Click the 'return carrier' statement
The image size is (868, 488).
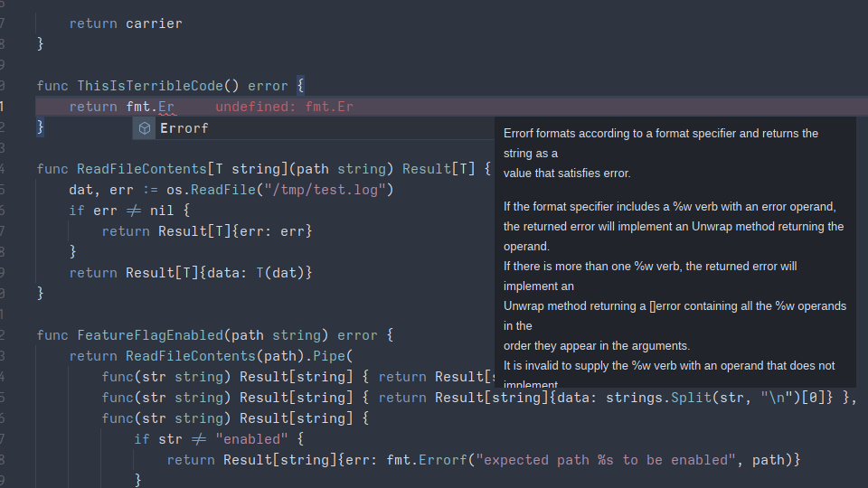[x=126, y=23]
